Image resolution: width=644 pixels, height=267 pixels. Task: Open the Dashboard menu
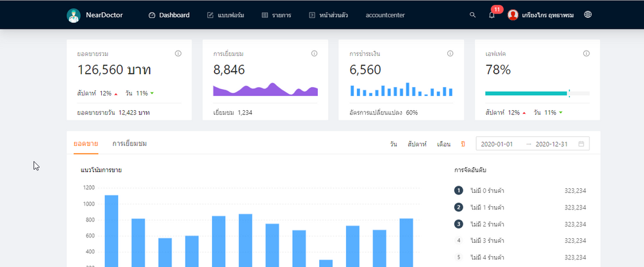[169, 15]
